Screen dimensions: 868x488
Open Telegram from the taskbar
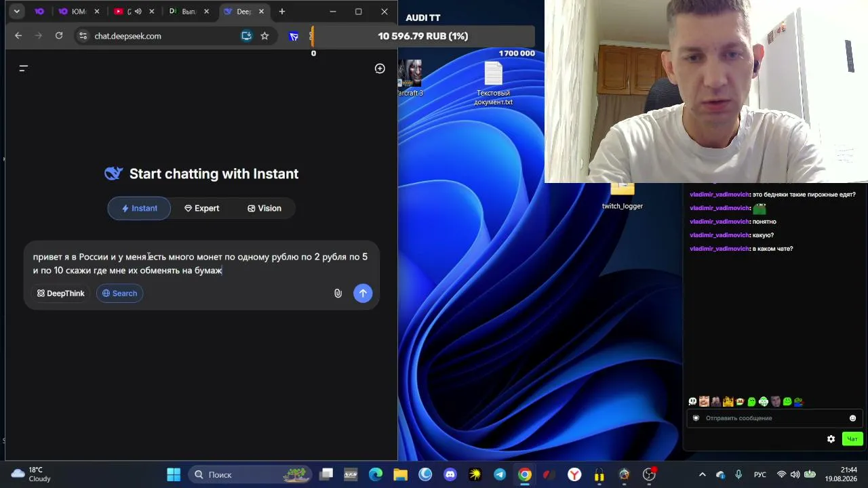pos(500,474)
